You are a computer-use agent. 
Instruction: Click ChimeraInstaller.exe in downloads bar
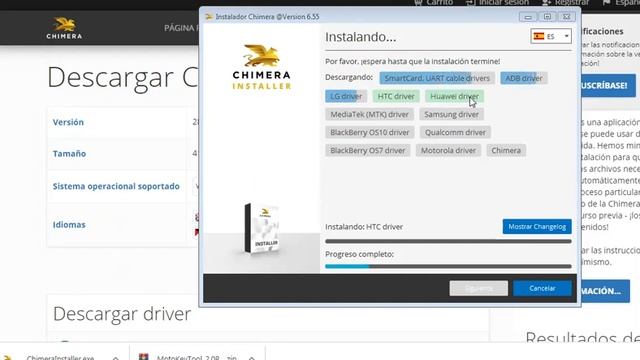(x=60, y=357)
